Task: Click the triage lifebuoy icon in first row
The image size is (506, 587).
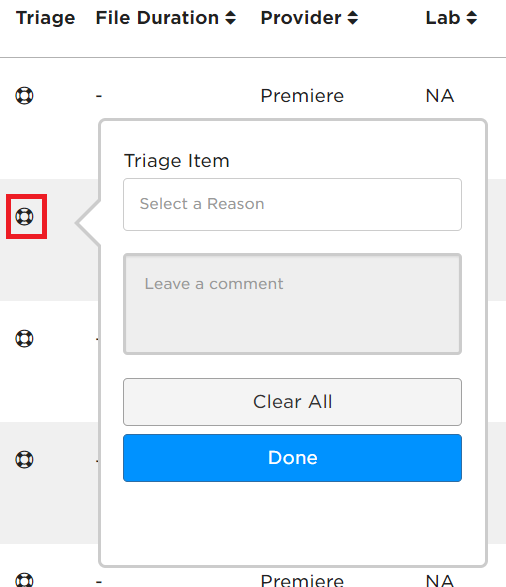Action: pyautogui.click(x=24, y=95)
